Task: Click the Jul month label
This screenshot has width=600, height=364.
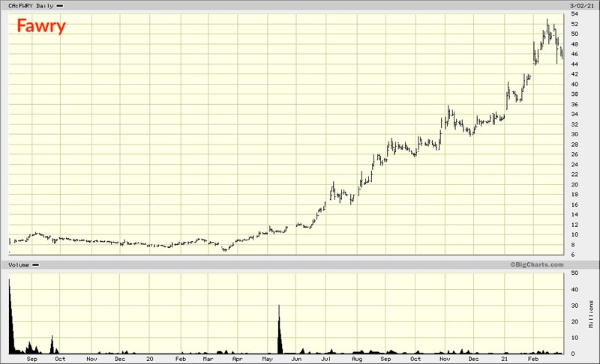Action: pos(325,359)
